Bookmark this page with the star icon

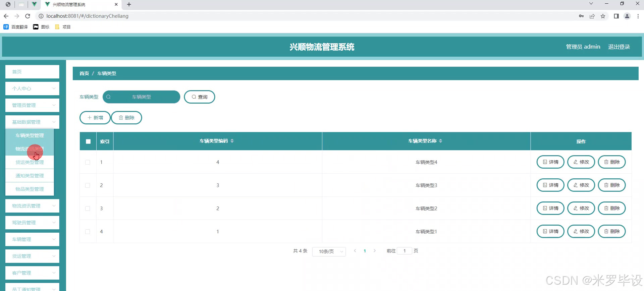603,16
